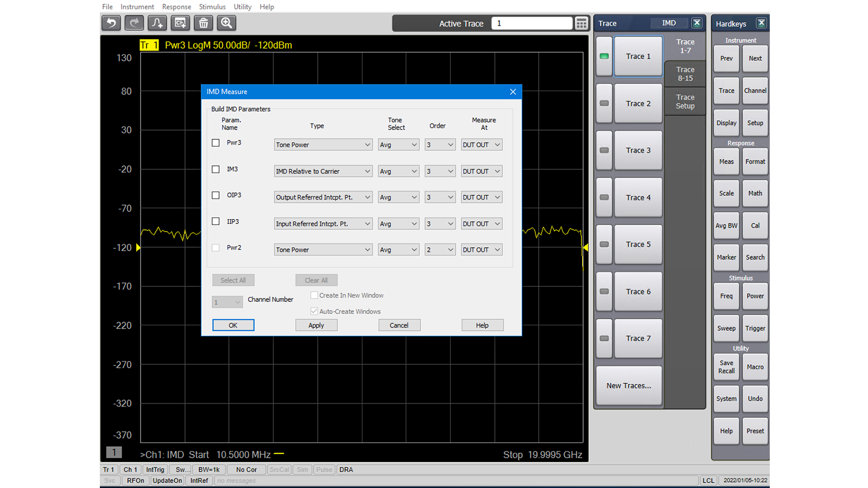Open the Order dropdown for Pwr2
Screen dimensions: 868x488
point(439,249)
